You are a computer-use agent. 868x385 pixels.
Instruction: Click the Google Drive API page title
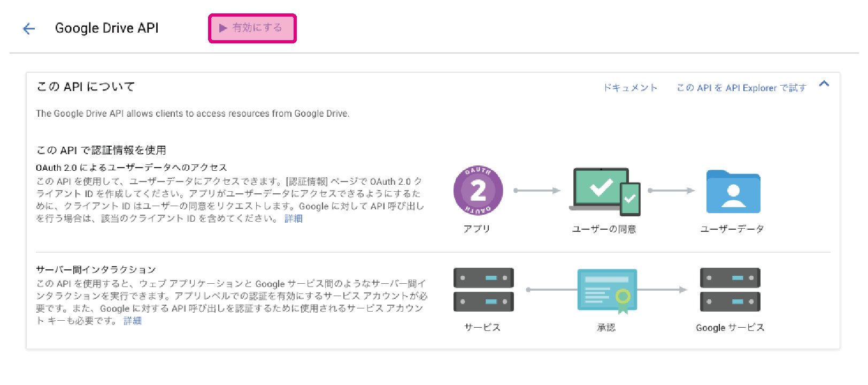[107, 28]
